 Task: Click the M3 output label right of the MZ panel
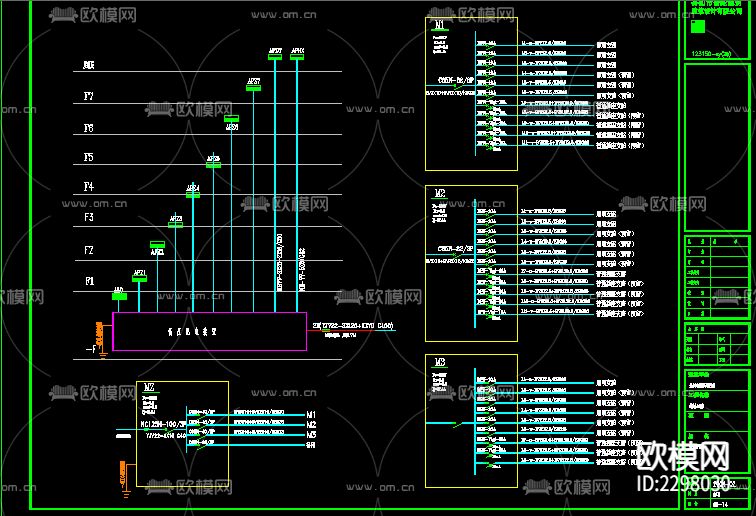(x=311, y=435)
